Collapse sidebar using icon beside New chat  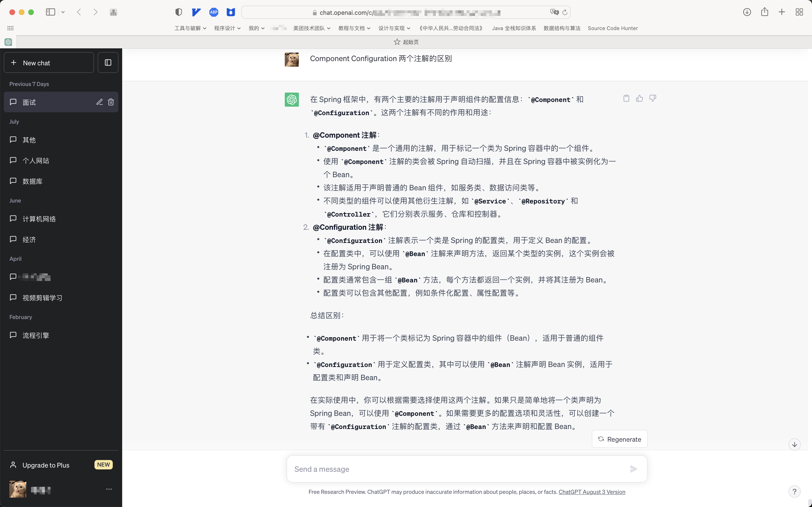point(108,62)
